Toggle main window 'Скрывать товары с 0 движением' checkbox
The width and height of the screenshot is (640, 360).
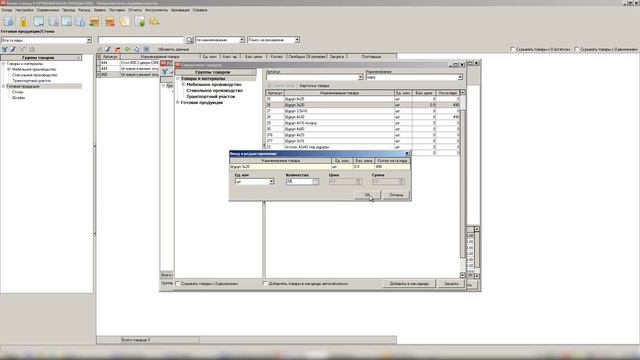[x=577, y=49]
